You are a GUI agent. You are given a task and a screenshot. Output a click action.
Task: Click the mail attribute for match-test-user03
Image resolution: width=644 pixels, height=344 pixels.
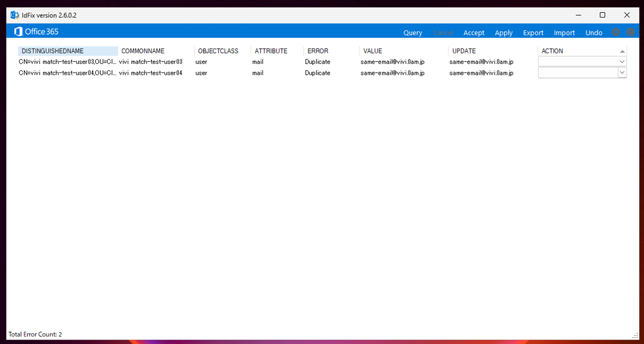pos(258,62)
